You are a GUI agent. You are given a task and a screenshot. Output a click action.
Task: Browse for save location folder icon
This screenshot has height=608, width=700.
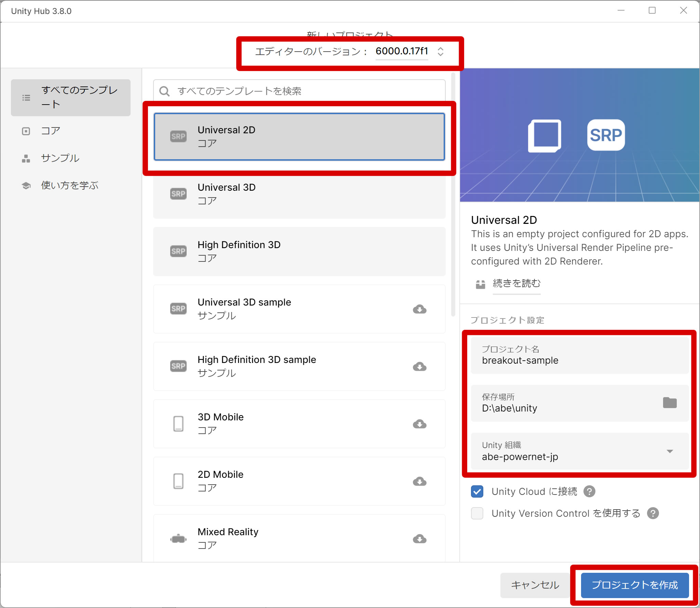(x=670, y=403)
